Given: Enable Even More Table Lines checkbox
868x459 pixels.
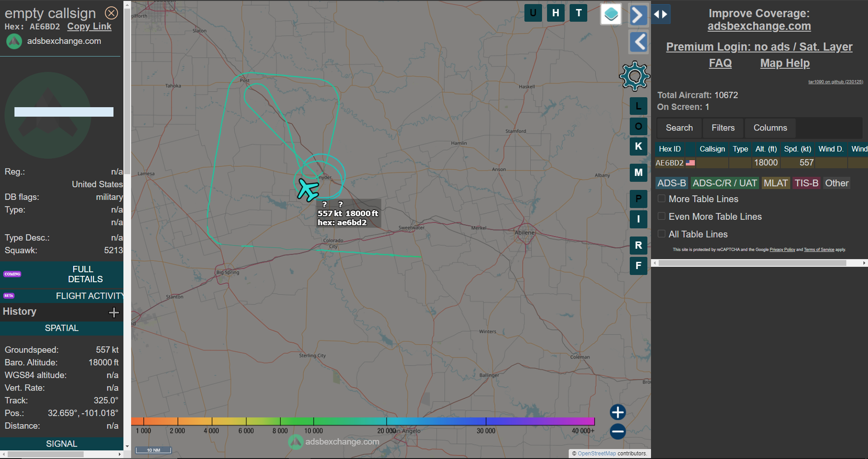Looking at the screenshot, I should point(661,217).
